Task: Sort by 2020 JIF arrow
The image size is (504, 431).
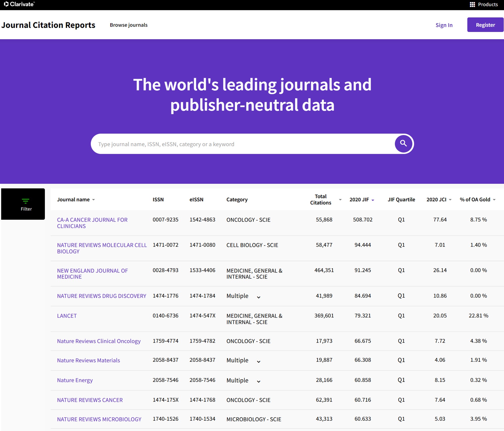Action: pyautogui.click(x=373, y=200)
